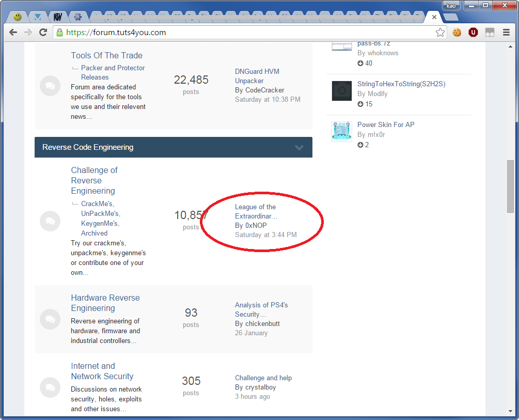519x420 pixels.
Task: Open Packer and Protector Releases subforum
Action: 113,72
